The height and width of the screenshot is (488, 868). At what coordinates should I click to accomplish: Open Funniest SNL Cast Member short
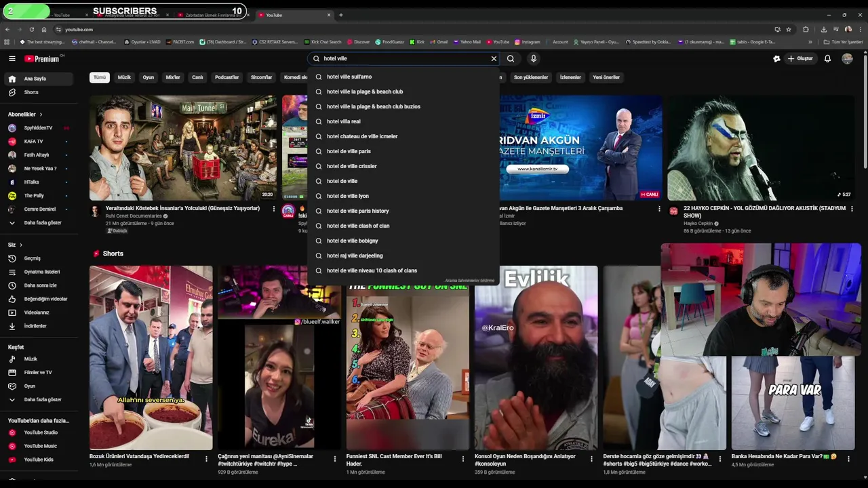click(408, 358)
